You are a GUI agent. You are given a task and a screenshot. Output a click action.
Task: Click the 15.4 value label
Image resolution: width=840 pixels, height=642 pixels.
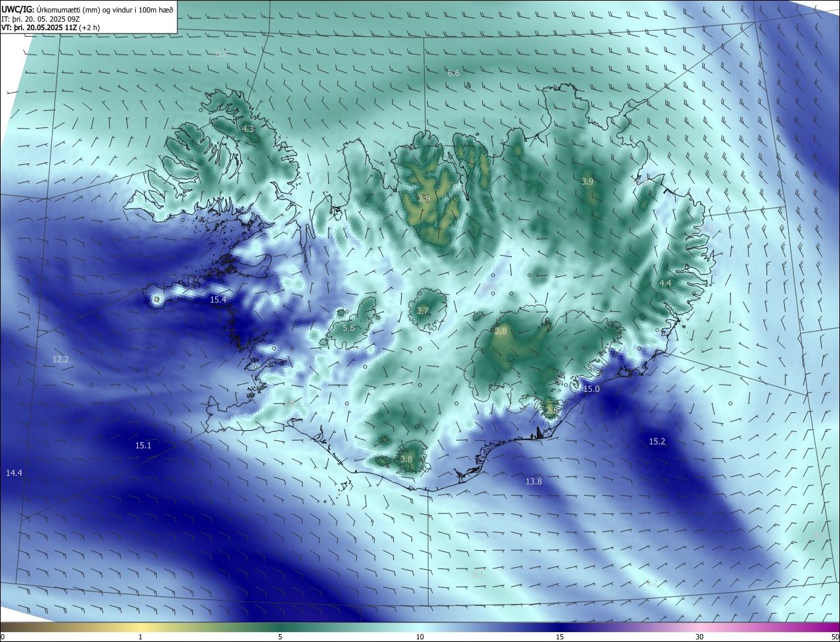tap(218, 300)
